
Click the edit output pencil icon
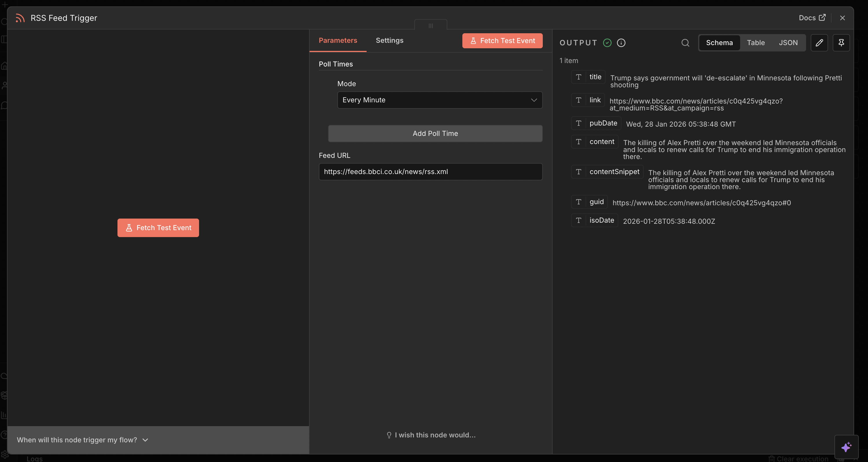[x=819, y=42]
